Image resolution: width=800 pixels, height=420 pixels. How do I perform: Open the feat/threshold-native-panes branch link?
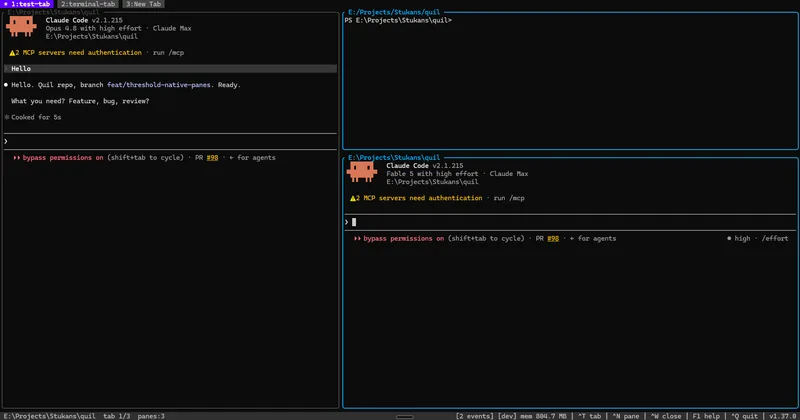(x=159, y=85)
